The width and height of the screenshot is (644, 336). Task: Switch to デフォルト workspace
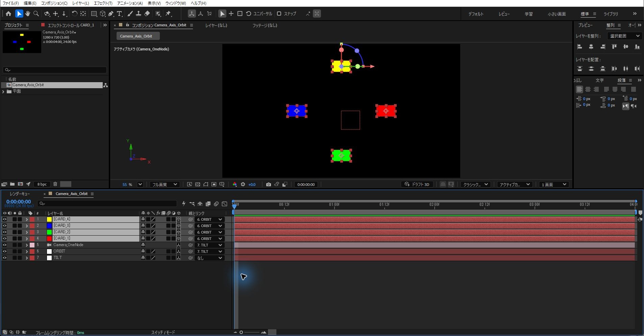coord(476,14)
